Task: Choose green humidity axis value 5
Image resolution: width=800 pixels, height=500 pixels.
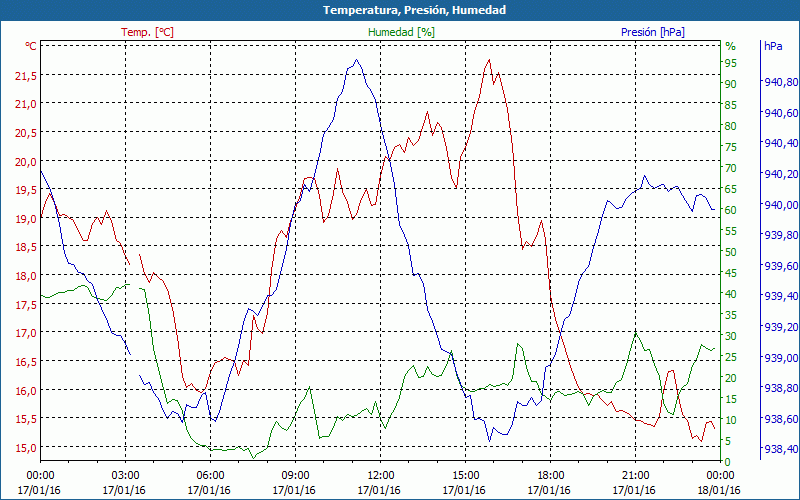Action: tap(728, 441)
